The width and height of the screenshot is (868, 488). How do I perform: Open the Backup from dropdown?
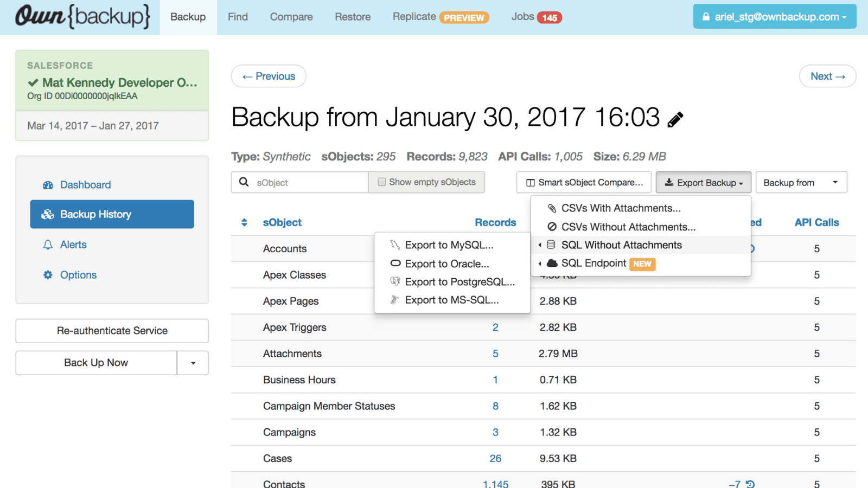coord(801,182)
